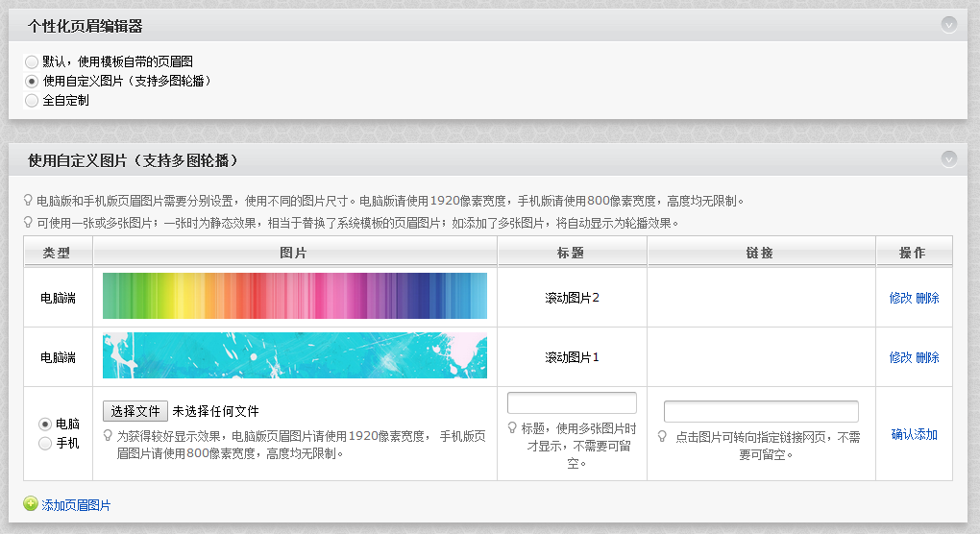Screen dimensions: 980x534
Task: Select the 手机 device radio button
Action: coord(44,444)
